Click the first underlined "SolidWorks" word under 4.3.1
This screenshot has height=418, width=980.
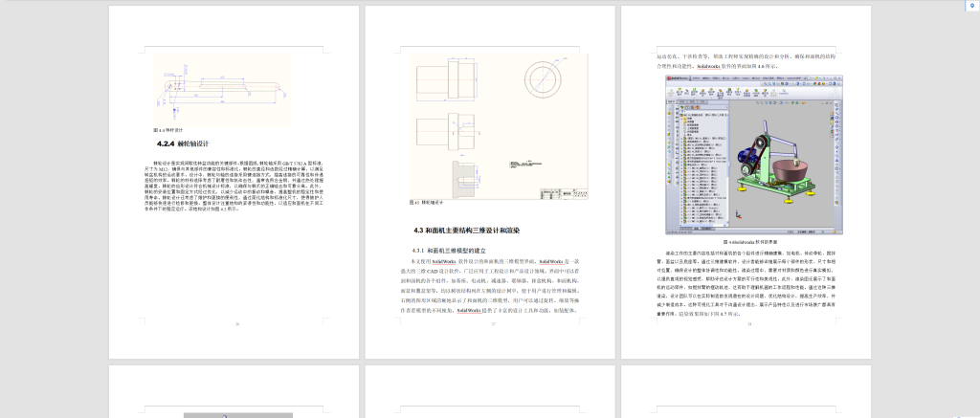[x=444, y=261]
